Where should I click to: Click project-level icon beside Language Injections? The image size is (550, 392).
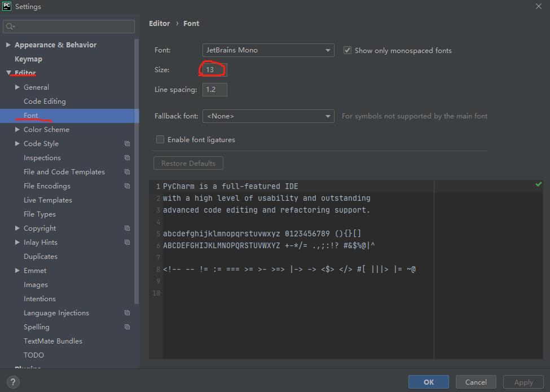click(x=127, y=313)
